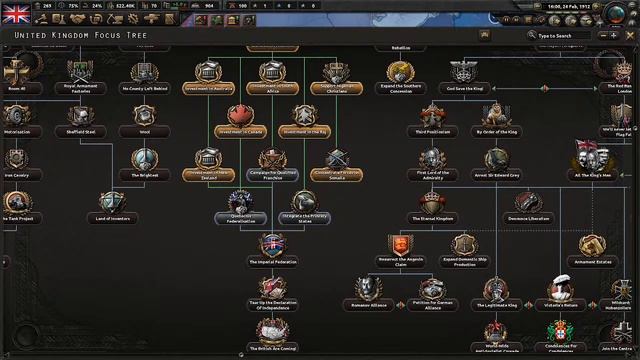Image resolution: width=640 pixels, height=360 pixels.
Task: Open the Diplomacy handshake menu
Action: pos(77,19)
